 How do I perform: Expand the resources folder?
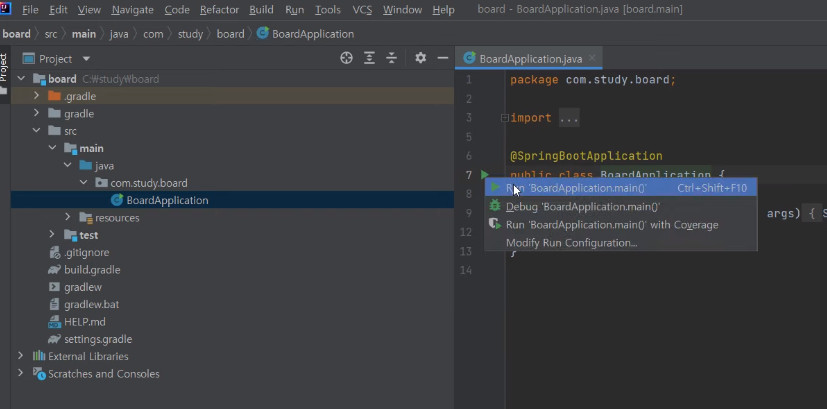click(x=67, y=217)
